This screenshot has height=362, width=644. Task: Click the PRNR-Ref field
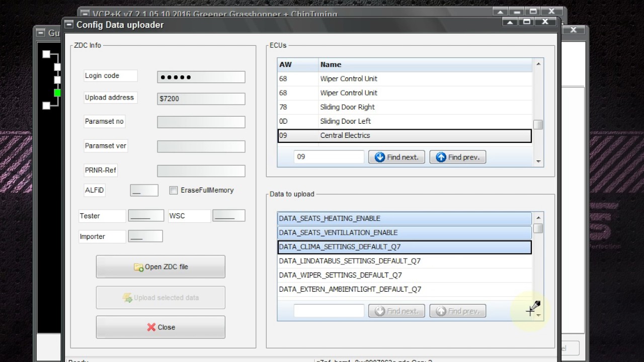[x=201, y=170]
